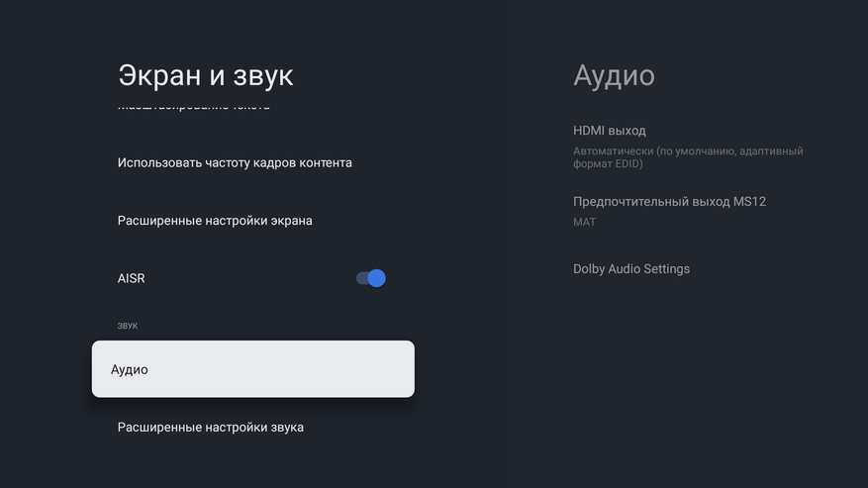Click the ЗВУК section label
The width and height of the screenshot is (868, 488).
click(128, 326)
